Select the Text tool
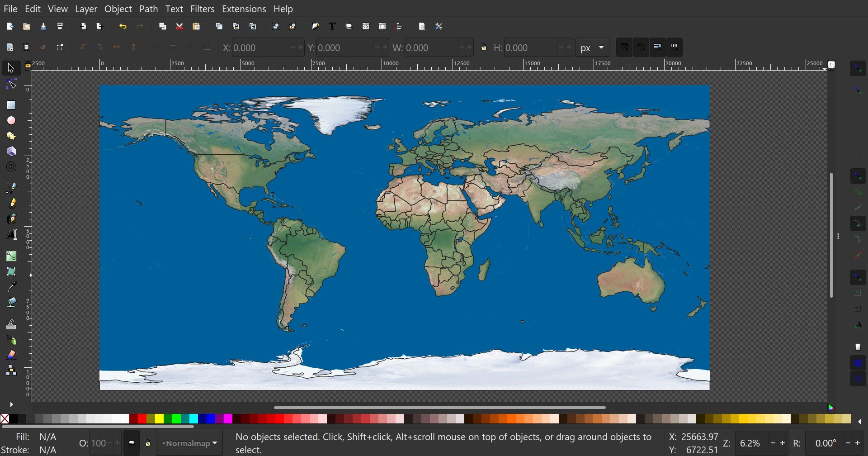This screenshot has height=456, width=868. point(11,234)
